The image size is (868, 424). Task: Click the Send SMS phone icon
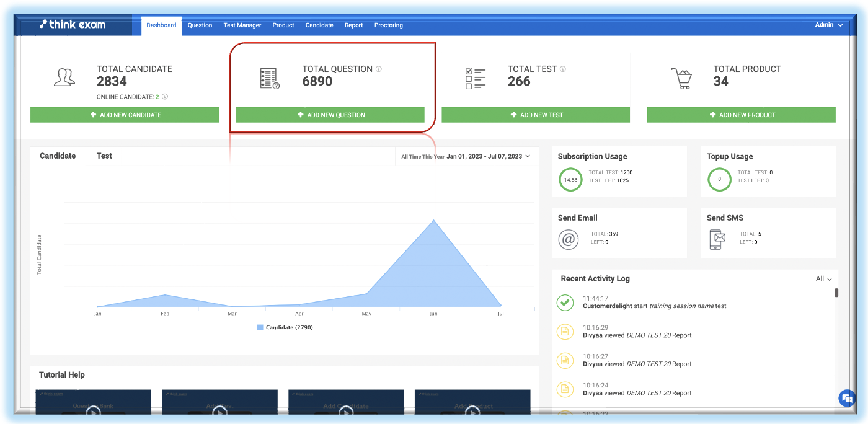click(x=717, y=239)
